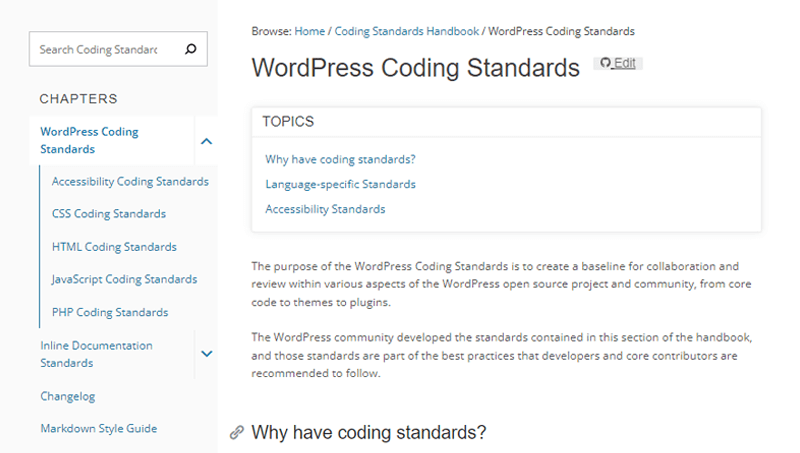Click the Home breadcrumb link
The image size is (800, 453).
(310, 31)
